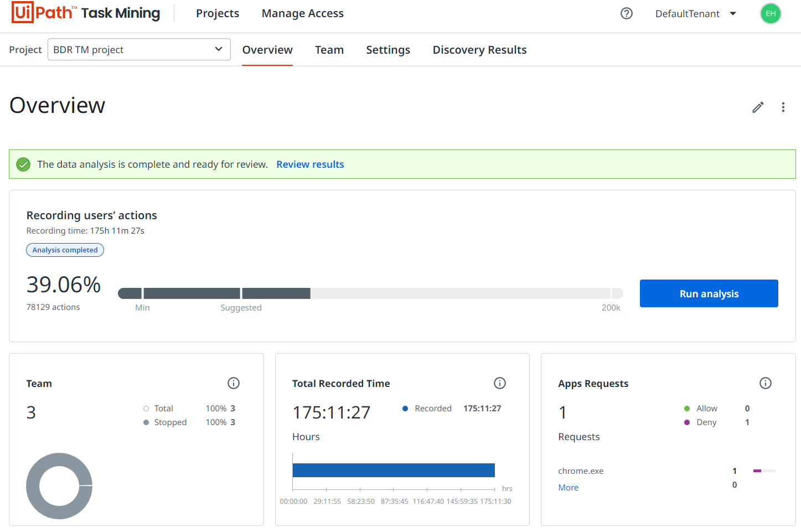Expand the DefaultTenant dropdown
This screenshot has height=532, width=801.
[695, 14]
